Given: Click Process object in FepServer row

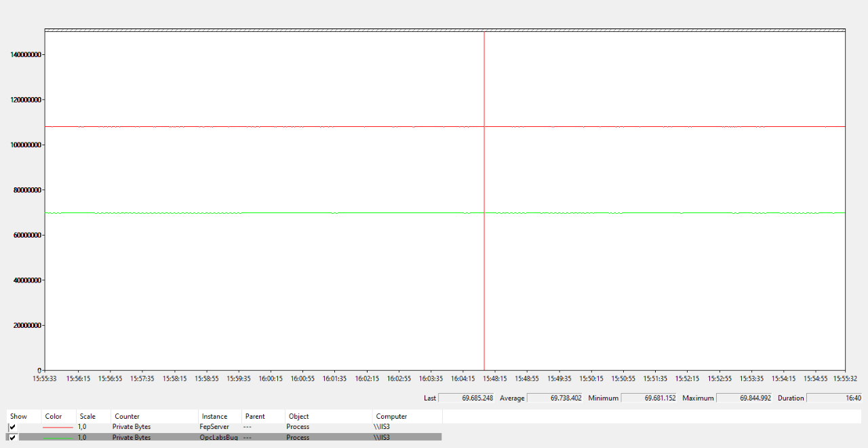Looking at the screenshot, I should [298, 427].
